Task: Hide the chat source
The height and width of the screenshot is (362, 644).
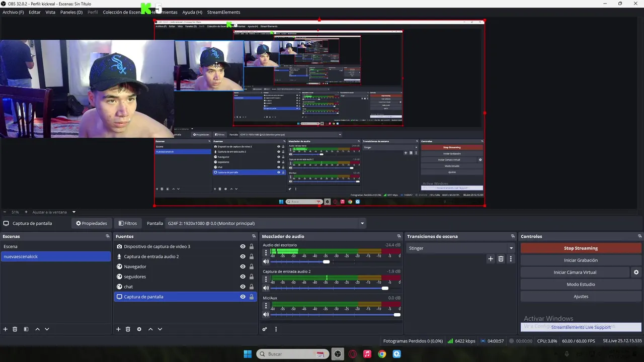Action: (x=243, y=287)
